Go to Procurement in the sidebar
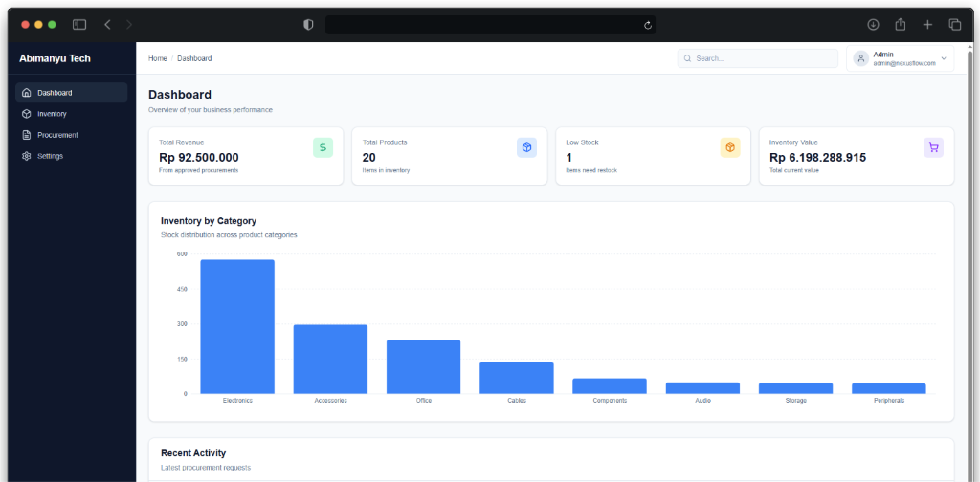 [x=57, y=135]
